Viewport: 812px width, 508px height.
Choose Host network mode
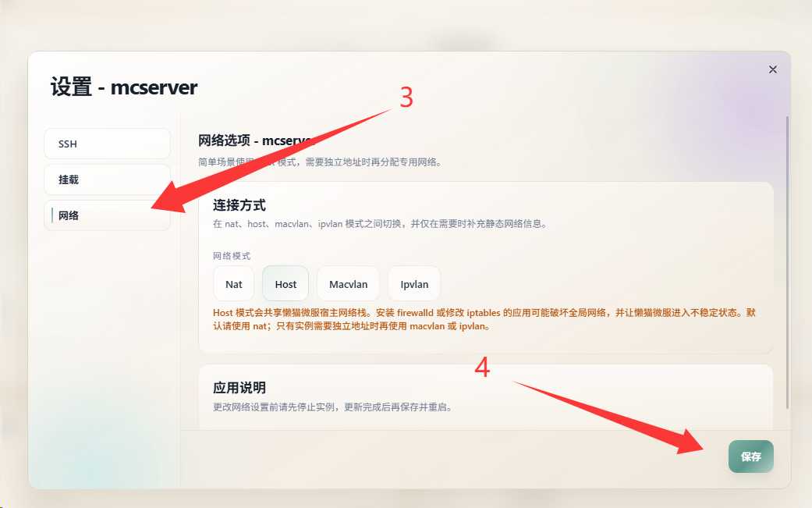pos(285,284)
